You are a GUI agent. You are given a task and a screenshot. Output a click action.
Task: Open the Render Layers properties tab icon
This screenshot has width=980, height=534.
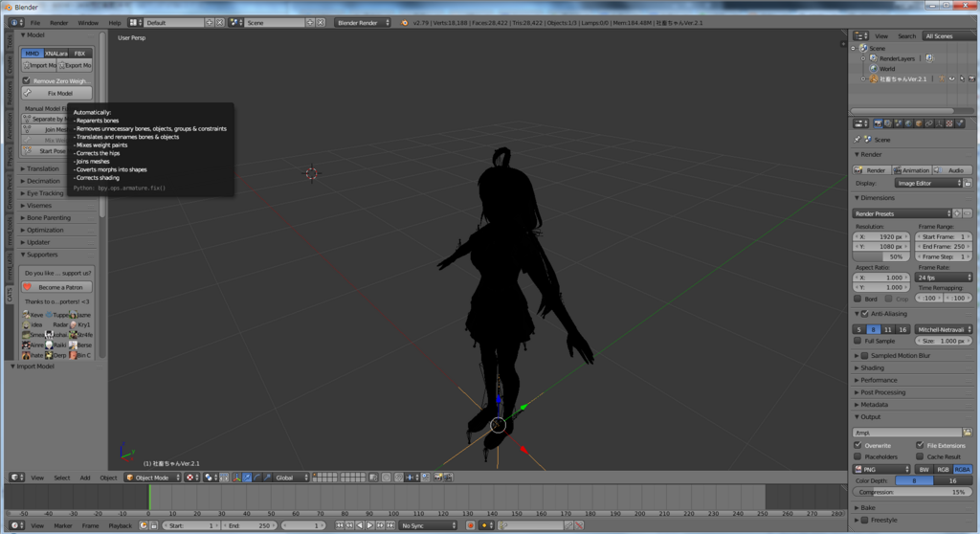[x=888, y=123]
